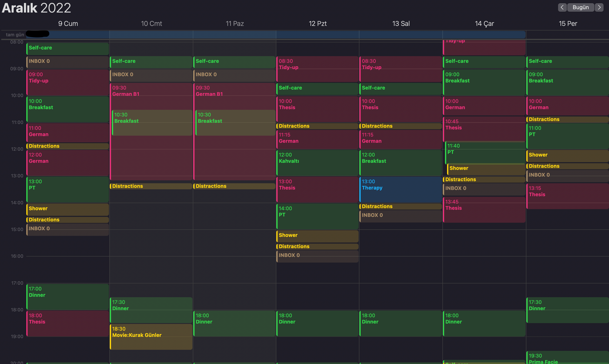Select the 12 Pzt day header
Image resolution: width=609 pixels, height=364 pixels.
point(318,24)
